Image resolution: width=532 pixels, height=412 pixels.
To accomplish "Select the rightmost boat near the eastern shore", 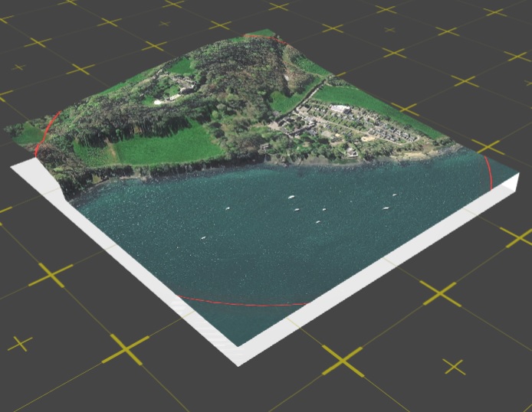I will pos(395,195).
